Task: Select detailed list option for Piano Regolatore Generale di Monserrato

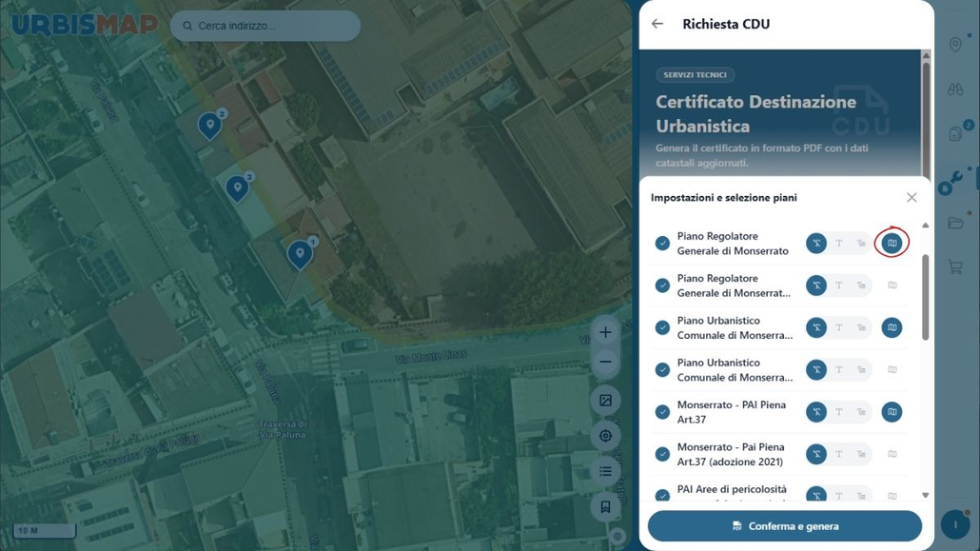Action: pyautogui.click(x=861, y=244)
